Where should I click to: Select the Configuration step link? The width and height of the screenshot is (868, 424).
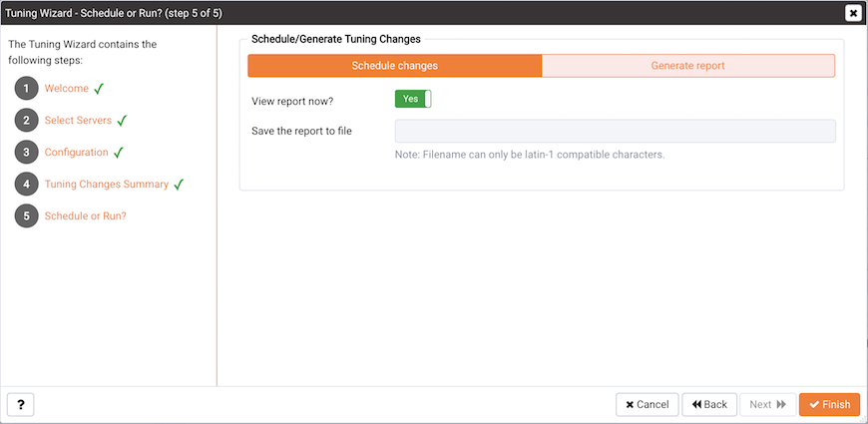77,153
